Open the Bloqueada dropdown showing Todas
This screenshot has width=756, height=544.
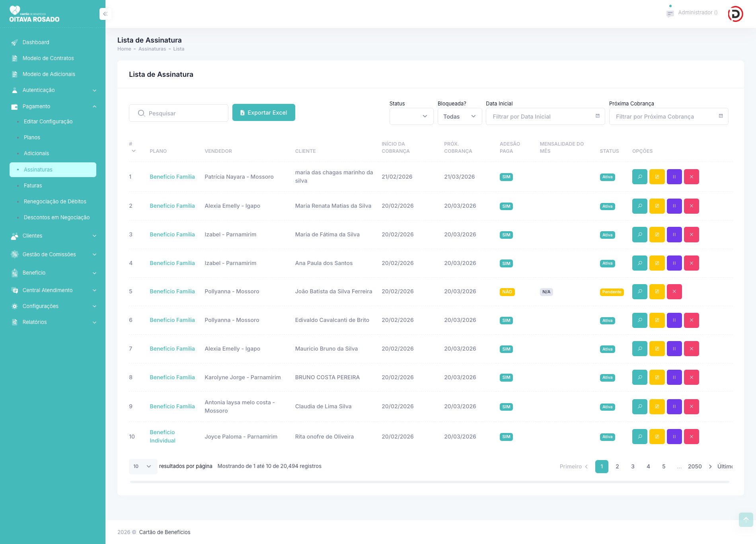[460, 117]
